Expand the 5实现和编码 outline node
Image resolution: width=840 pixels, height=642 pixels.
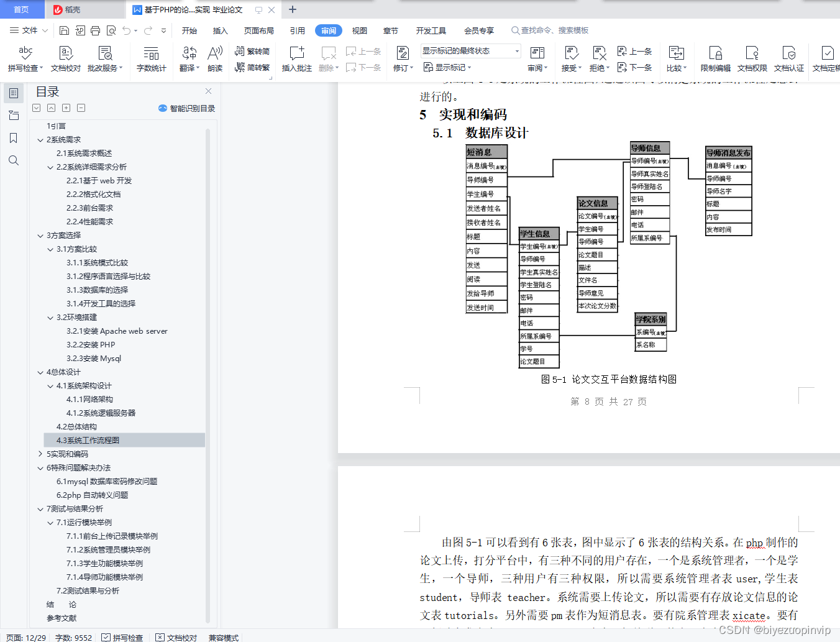(40, 454)
